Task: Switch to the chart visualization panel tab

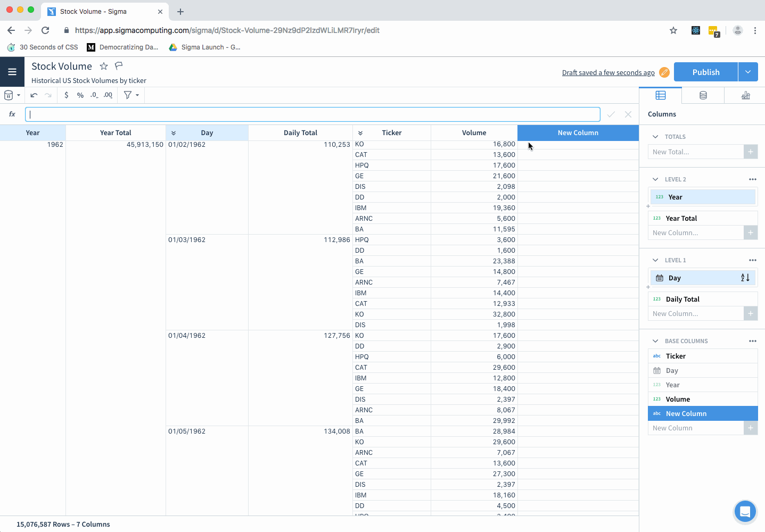Action: coord(745,95)
